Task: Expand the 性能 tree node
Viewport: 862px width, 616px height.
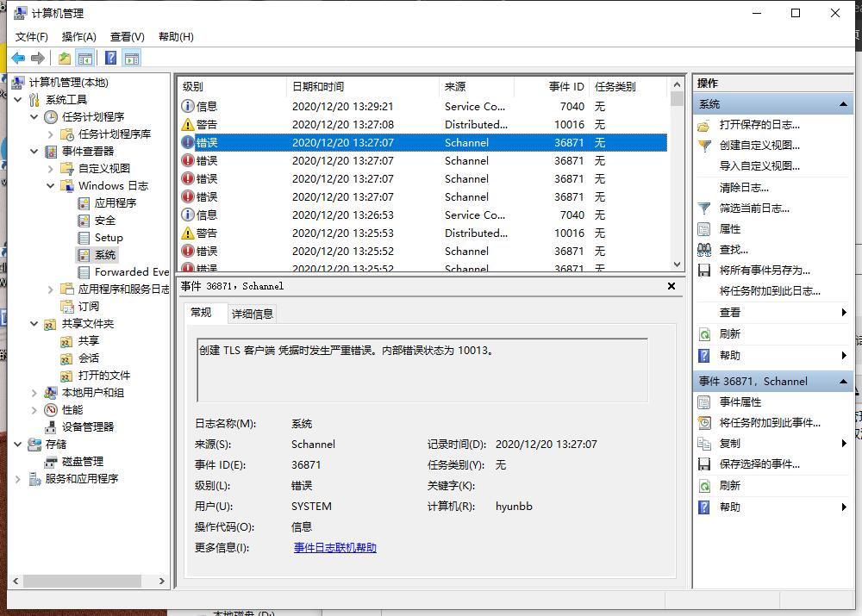Action: (x=34, y=410)
